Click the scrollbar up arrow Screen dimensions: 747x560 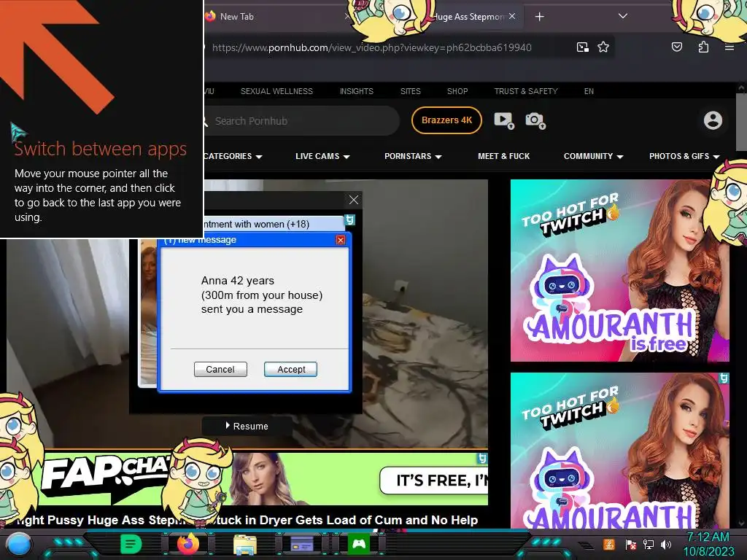[741, 87]
